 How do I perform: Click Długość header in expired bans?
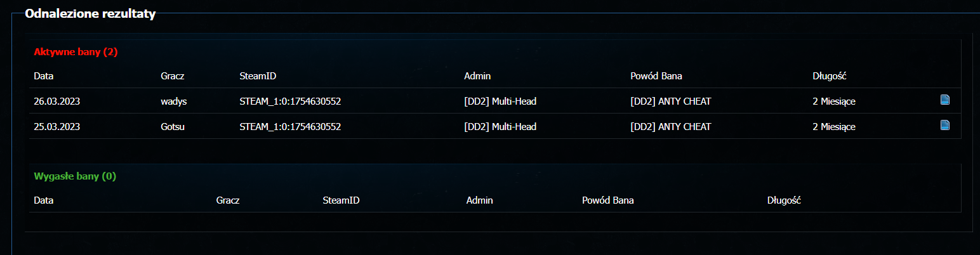(784, 200)
